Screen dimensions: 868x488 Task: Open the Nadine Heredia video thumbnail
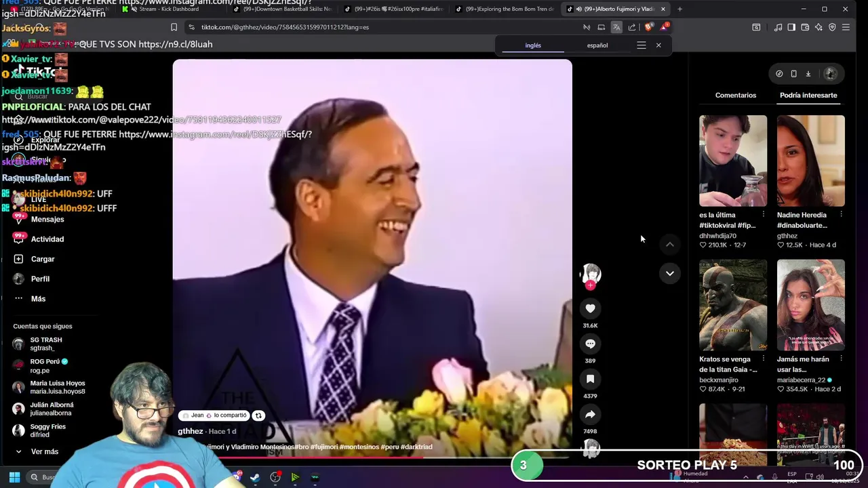(x=811, y=161)
